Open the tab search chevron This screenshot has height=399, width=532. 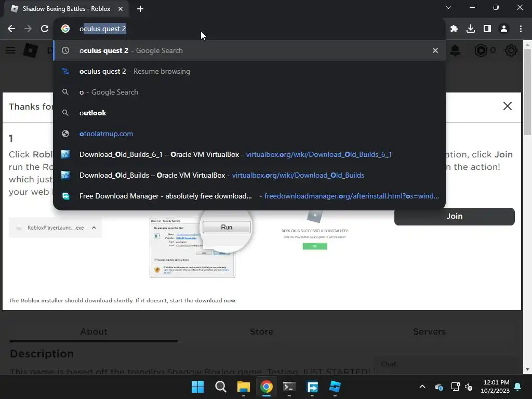pos(448,7)
